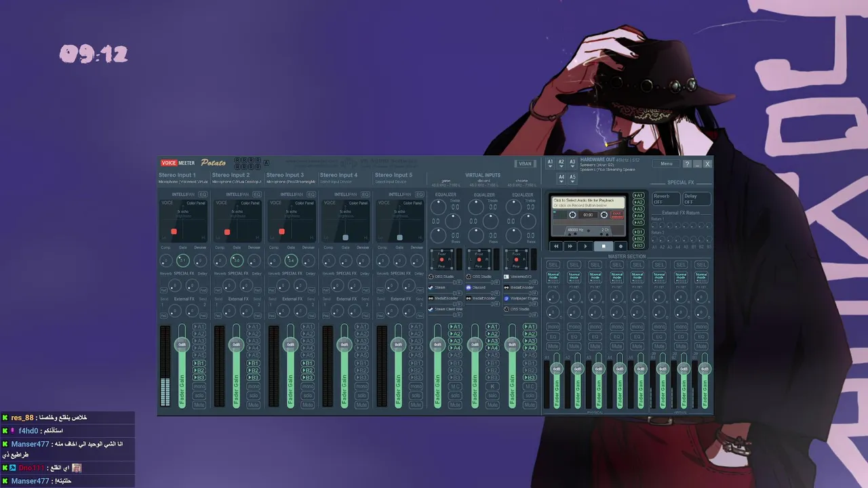This screenshot has width=868, height=488.
Task: Click the red input icon on the cassette
Action: 617,215
